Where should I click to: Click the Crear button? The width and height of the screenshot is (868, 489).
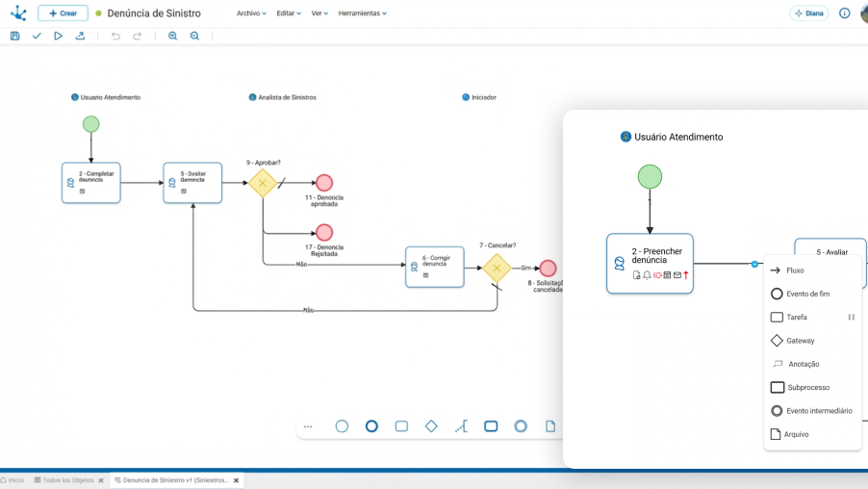(x=63, y=13)
